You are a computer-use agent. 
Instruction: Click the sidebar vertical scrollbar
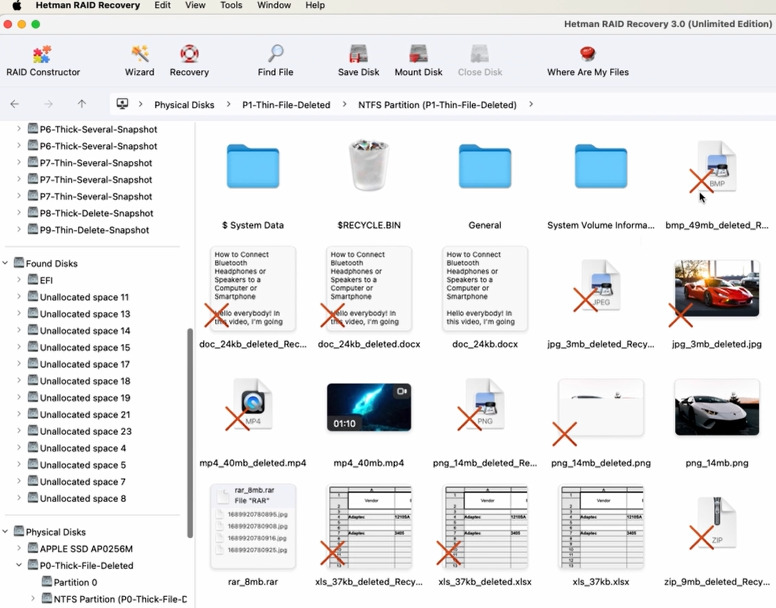[190, 433]
